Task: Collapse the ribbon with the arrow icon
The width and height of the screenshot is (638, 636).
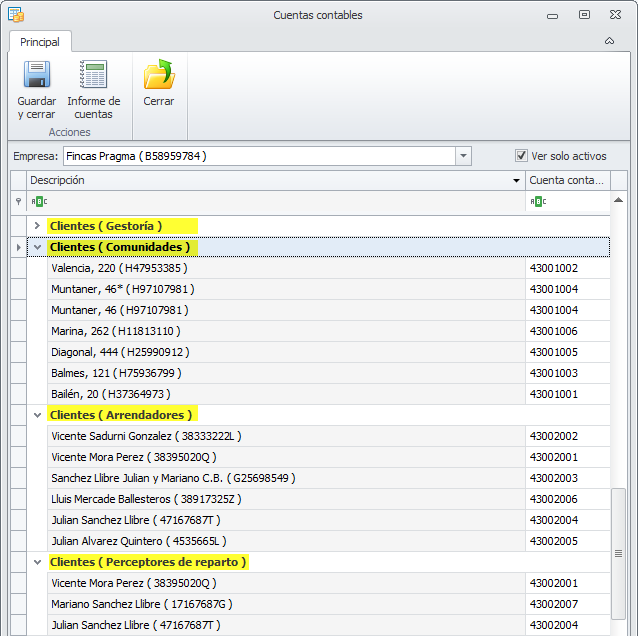Action: click(x=609, y=42)
